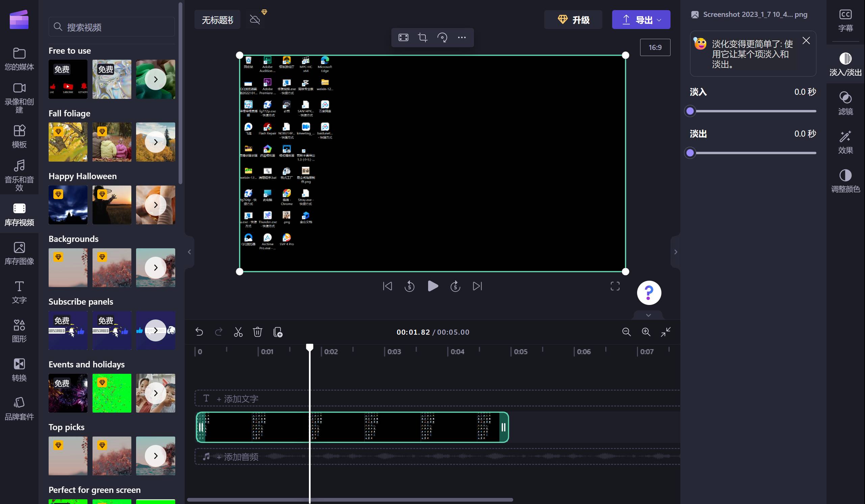Select the first free YouTube subscribe thumbnail
This screenshot has height=504, width=865.
[68, 79]
